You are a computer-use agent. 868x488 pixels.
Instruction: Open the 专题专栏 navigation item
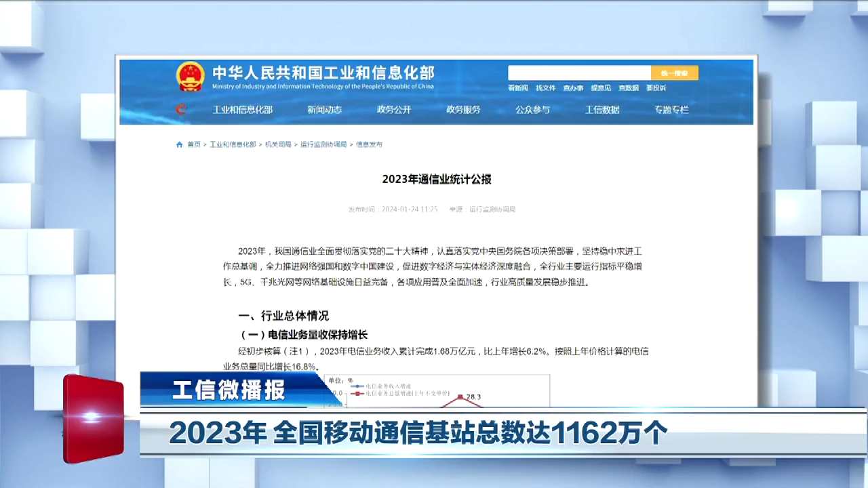tap(671, 110)
